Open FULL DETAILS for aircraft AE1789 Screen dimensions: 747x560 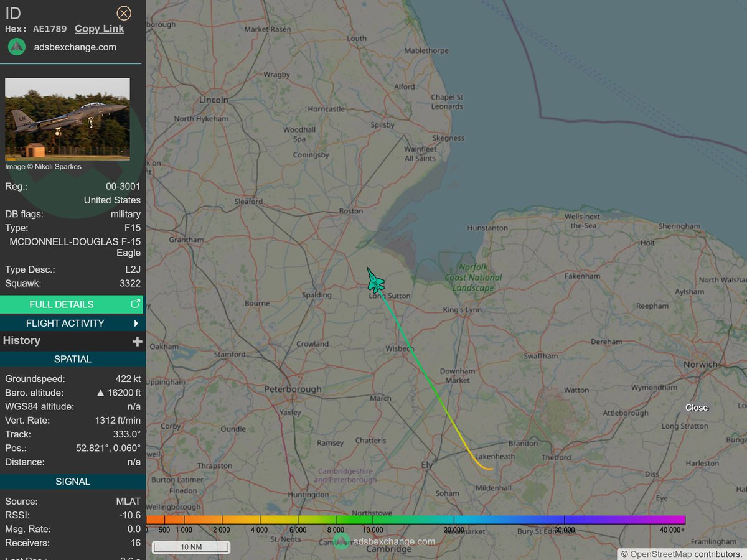pyautogui.click(x=62, y=304)
